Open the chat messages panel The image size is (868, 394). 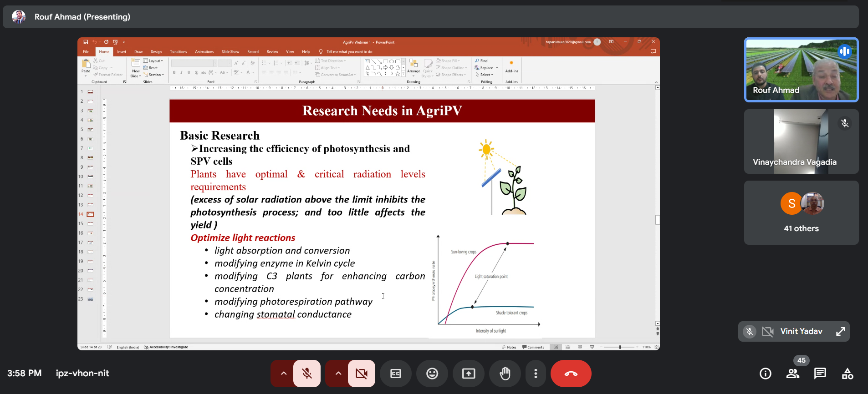[x=820, y=374]
